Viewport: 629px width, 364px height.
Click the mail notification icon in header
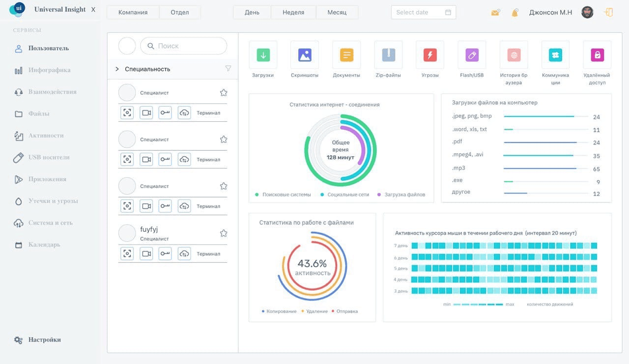(x=495, y=12)
